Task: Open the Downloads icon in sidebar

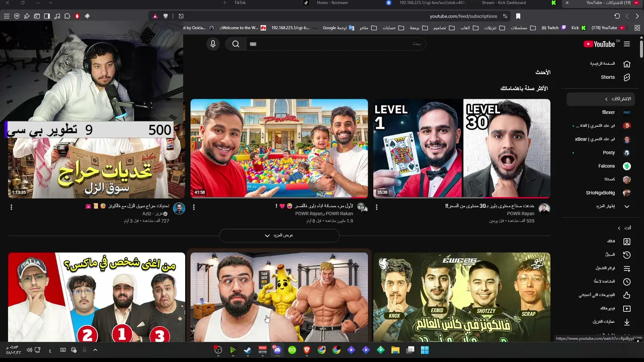Action: [x=627, y=322]
